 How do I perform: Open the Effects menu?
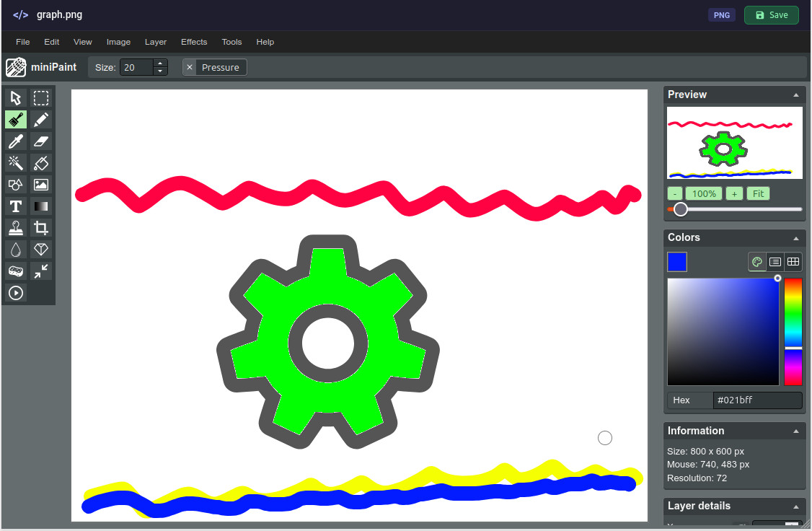[194, 42]
